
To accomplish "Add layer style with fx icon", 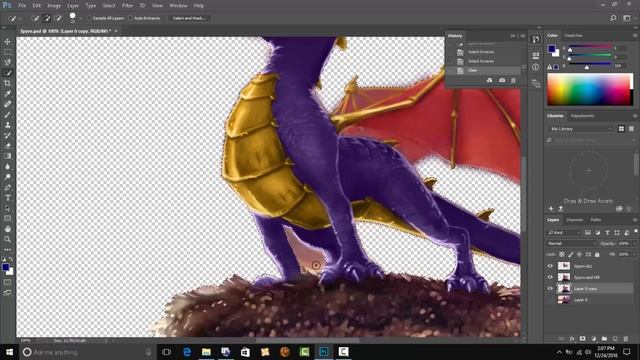I will [x=572, y=339].
